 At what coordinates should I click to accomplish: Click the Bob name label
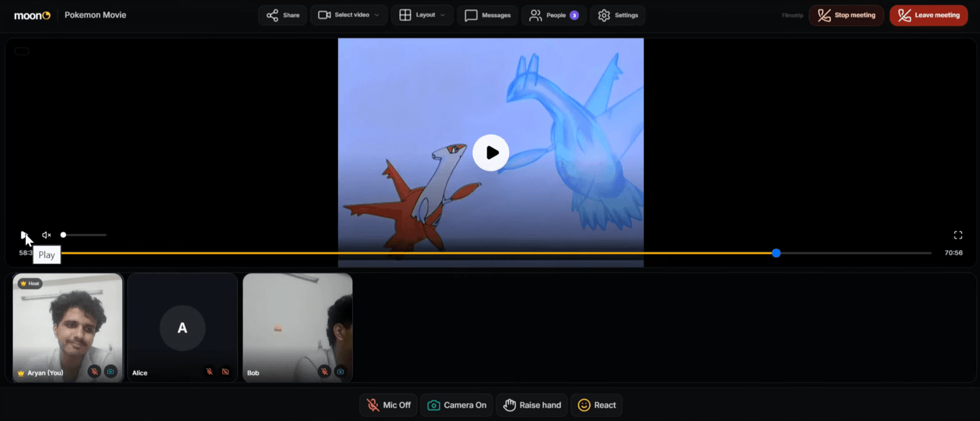(253, 373)
